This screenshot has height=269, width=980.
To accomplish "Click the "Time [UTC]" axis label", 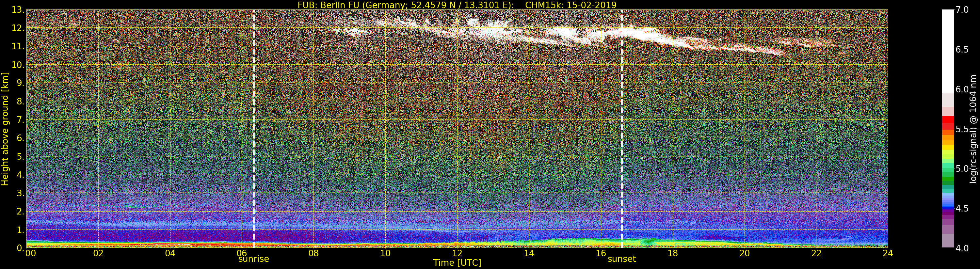I will [457, 262].
